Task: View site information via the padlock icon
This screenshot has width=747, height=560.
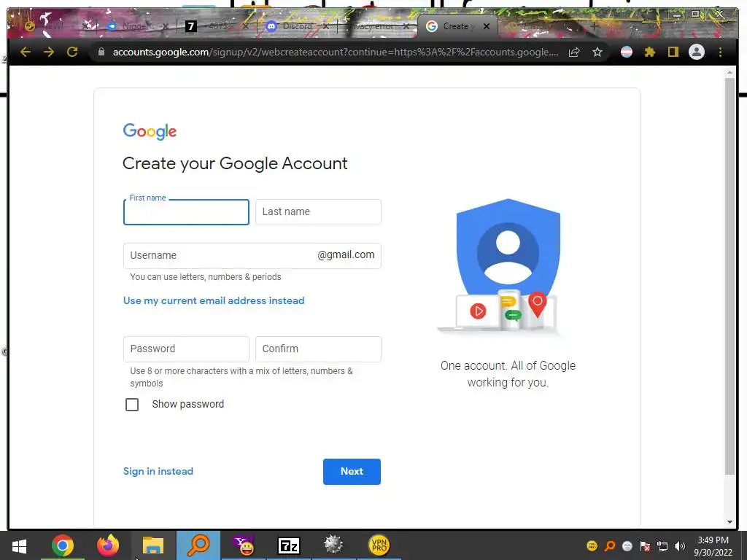Action: click(x=101, y=52)
